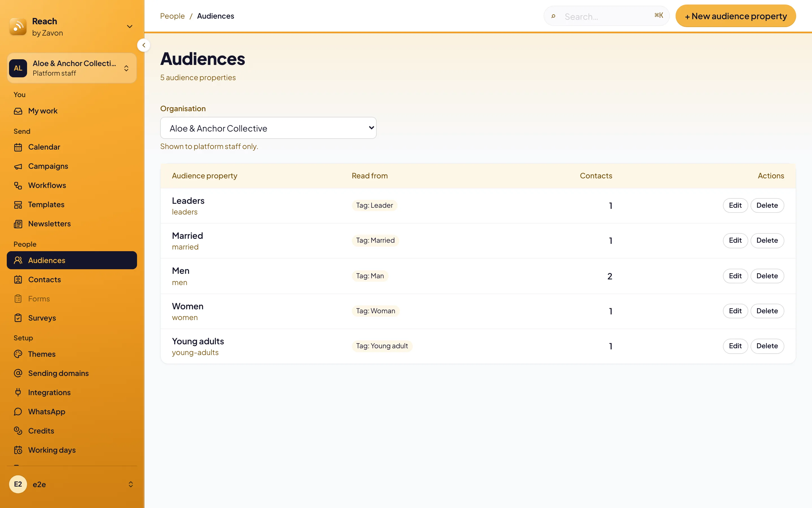Click the Sending domains at-sign icon
The height and width of the screenshot is (508, 812).
click(x=18, y=373)
